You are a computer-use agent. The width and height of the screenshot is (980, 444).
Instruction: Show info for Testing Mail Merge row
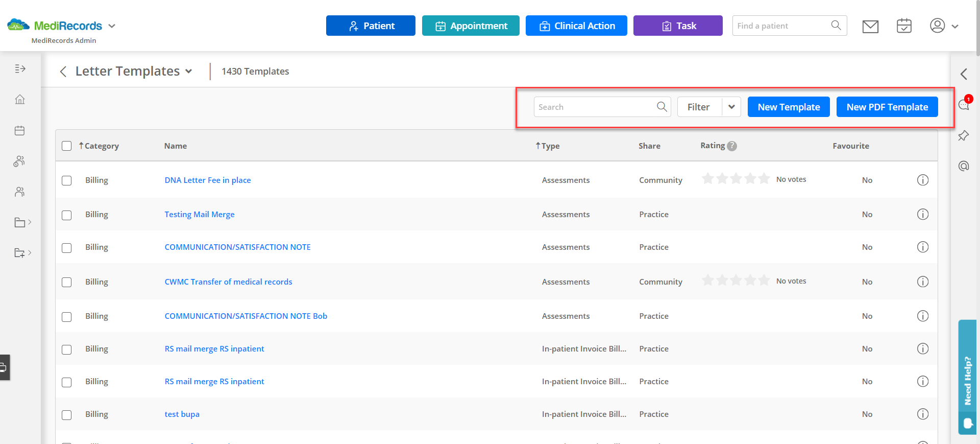point(923,214)
